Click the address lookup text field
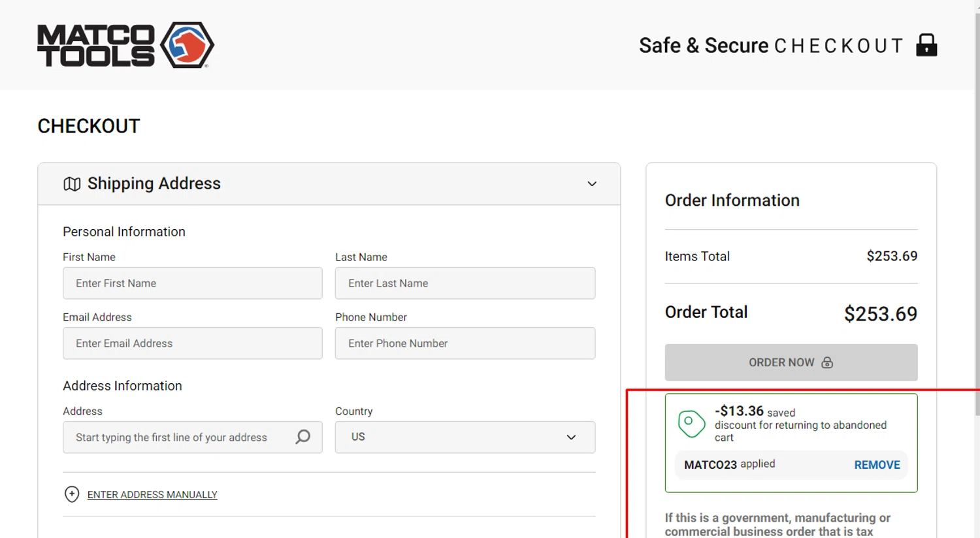Image resolution: width=980 pixels, height=538 pixels. [x=193, y=437]
